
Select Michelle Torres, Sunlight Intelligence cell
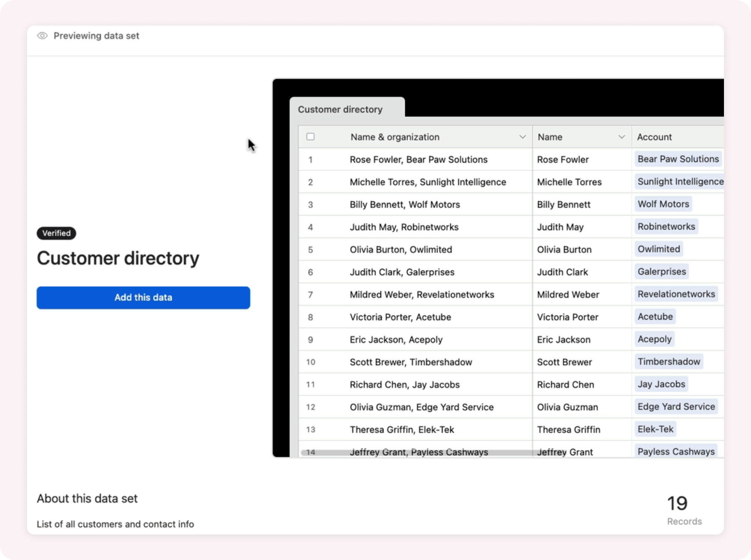(428, 182)
